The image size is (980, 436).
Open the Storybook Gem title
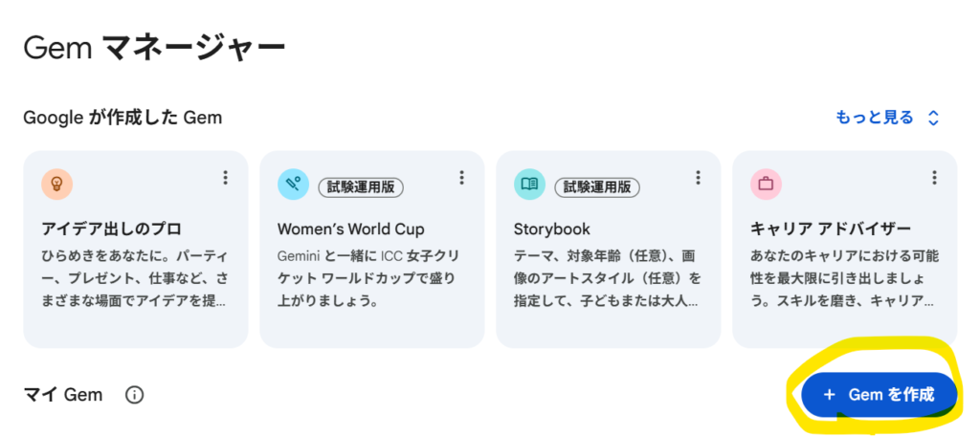coord(552,229)
